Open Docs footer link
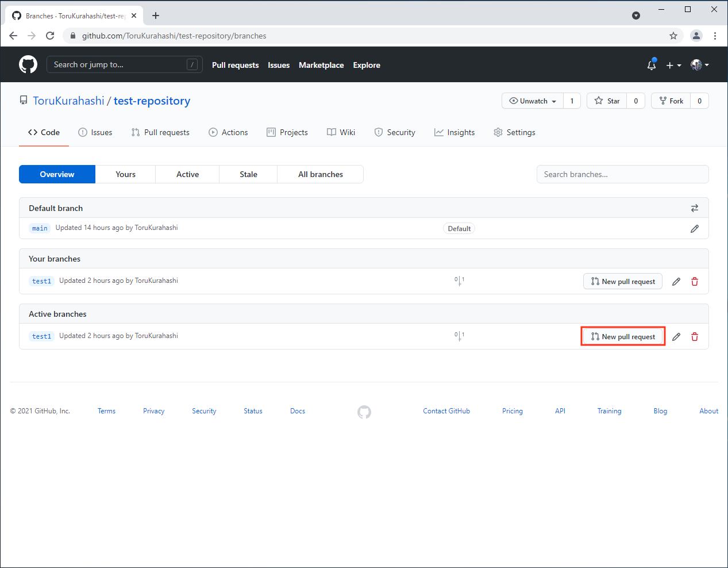Screen dimensions: 728x568 298,411
